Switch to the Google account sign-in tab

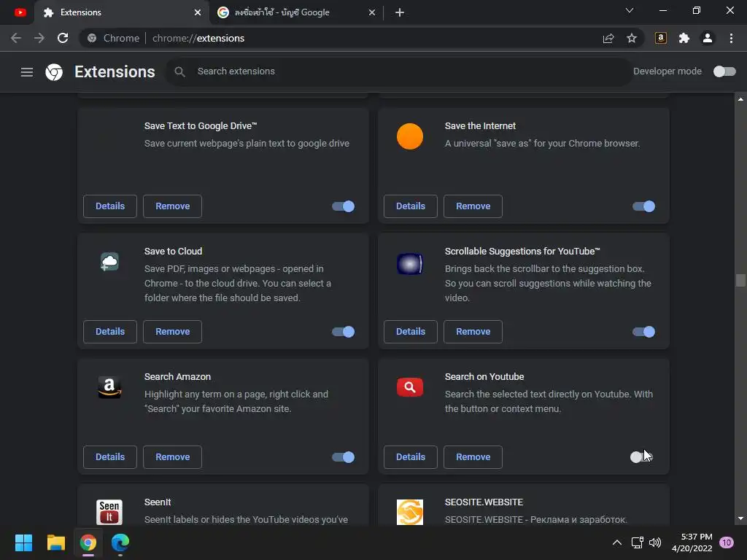pos(295,12)
